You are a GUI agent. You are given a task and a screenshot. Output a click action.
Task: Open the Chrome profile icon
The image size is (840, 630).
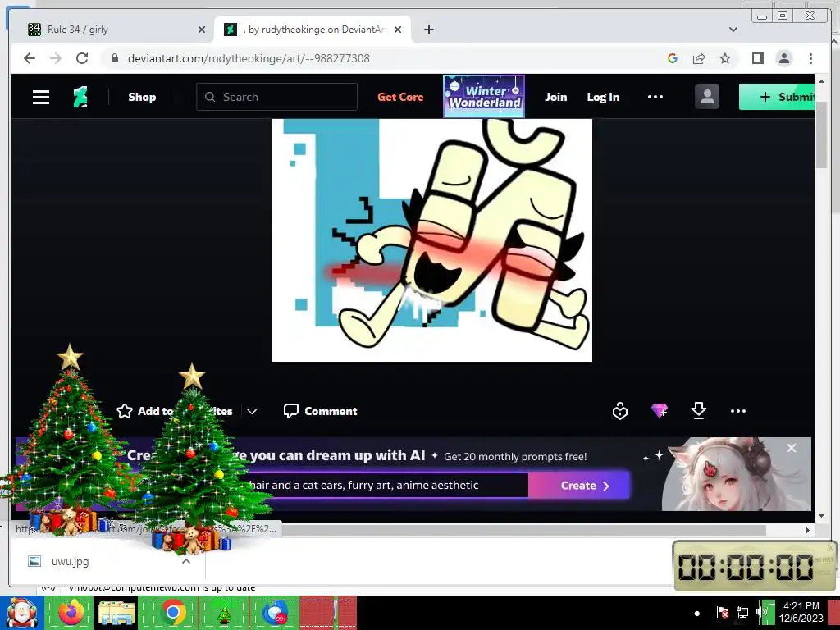(783, 58)
